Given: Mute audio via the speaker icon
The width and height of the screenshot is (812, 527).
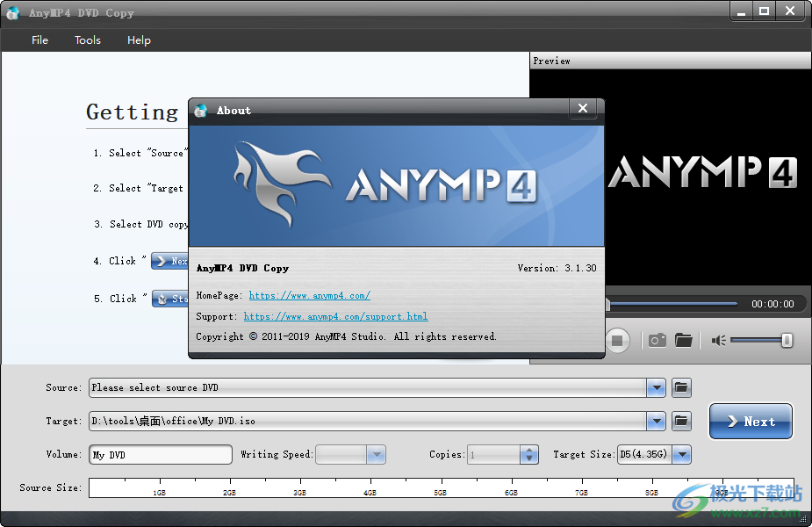Looking at the screenshot, I should 720,340.
